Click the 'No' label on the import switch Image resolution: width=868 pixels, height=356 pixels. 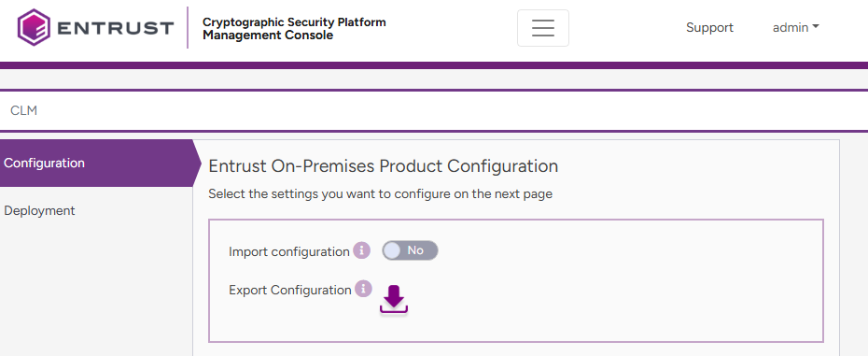point(415,250)
